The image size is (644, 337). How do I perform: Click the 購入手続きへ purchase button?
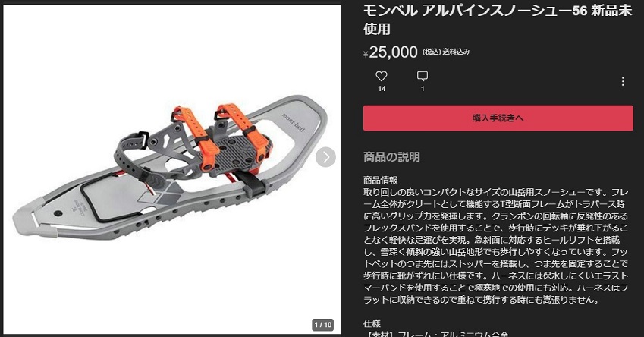pyautogui.click(x=498, y=118)
